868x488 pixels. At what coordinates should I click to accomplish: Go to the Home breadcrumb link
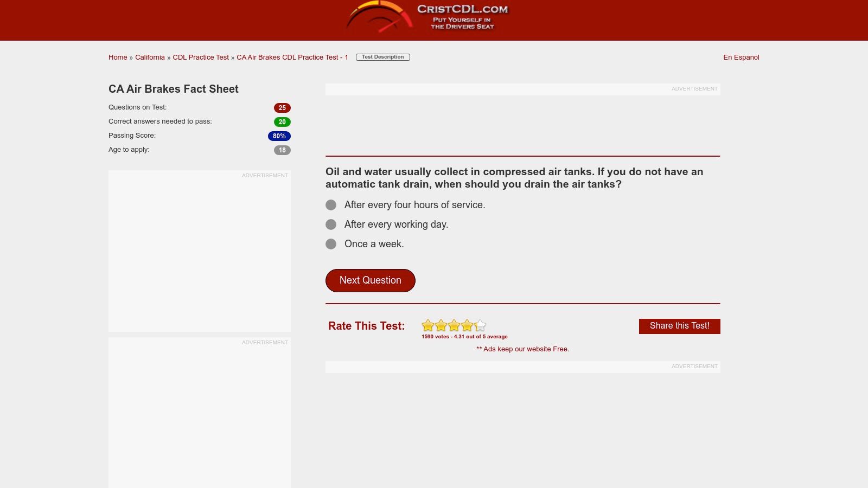[118, 57]
